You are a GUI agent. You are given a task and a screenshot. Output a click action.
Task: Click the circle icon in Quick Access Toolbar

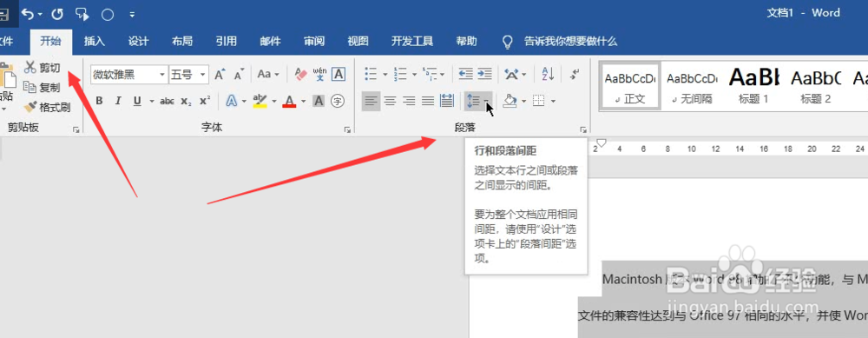108,15
